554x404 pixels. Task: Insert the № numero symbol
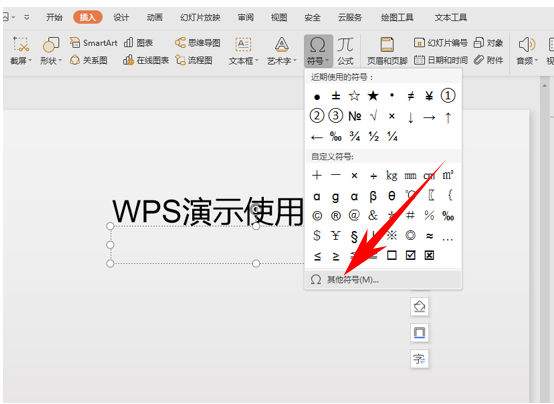[x=355, y=116]
